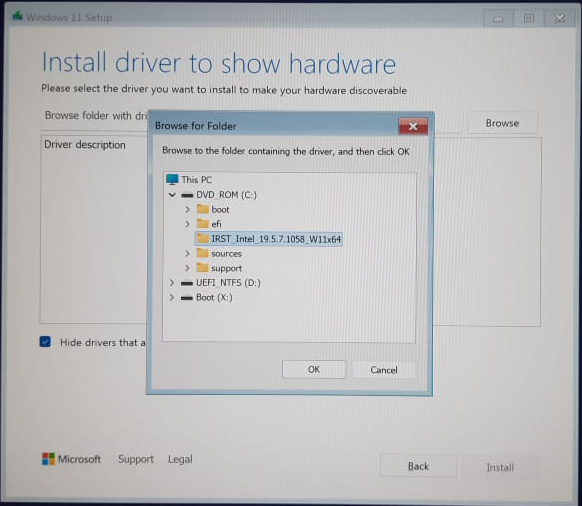
Task: Expand the UEFI_NTFS (D:) drive
Action: (x=172, y=283)
